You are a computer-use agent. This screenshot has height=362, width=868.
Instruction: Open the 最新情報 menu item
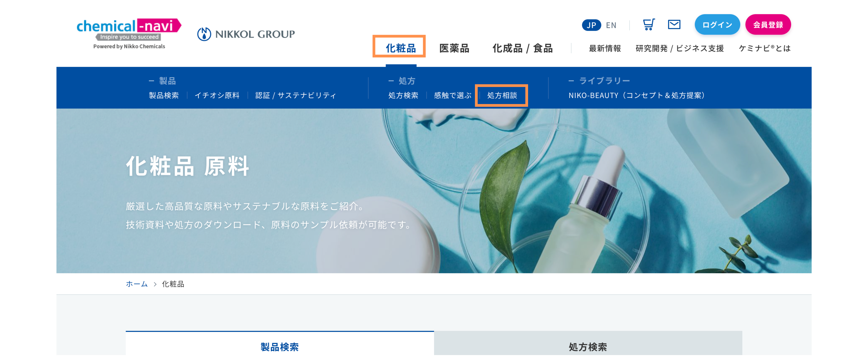tap(605, 49)
